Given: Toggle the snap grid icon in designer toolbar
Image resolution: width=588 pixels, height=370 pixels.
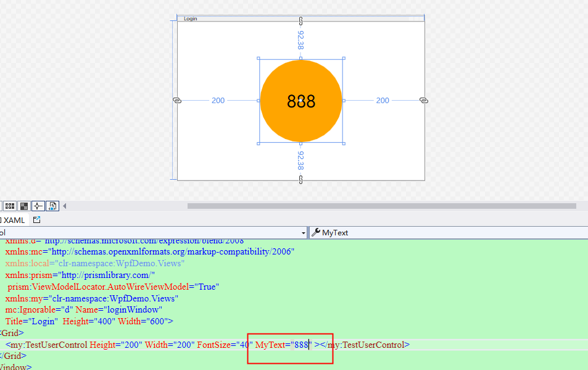Looking at the screenshot, I should tap(9, 206).
